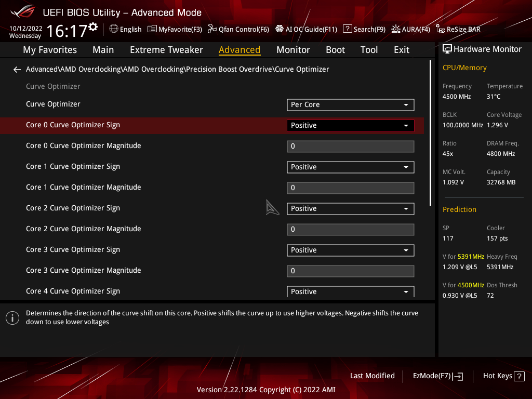This screenshot has height=399, width=532.
Task: Click AI OC Guide(F11) label
Action: [x=312, y=30]
